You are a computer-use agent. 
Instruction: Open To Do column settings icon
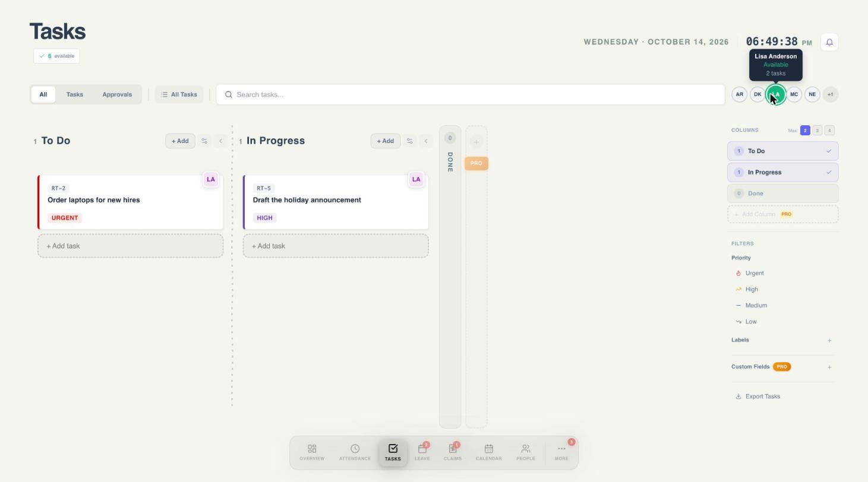(x=204, y=141)
